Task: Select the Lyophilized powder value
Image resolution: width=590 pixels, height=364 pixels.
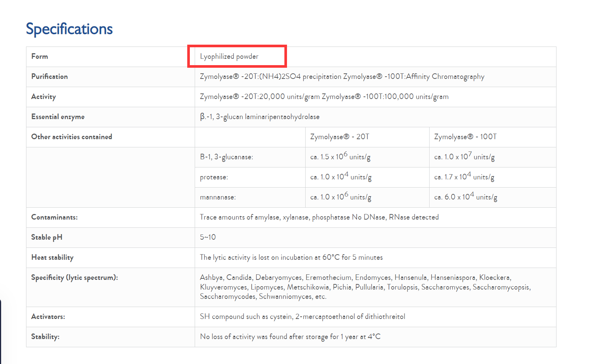Action: (x=229, y=57)
